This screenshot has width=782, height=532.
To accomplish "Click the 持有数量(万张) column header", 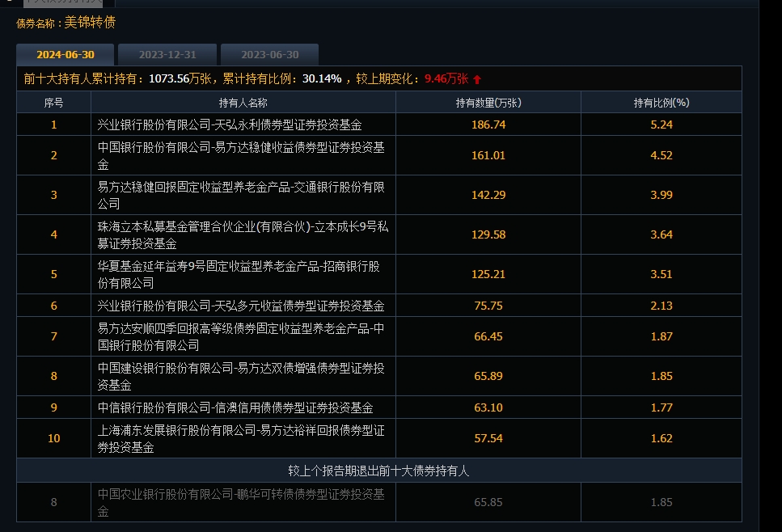I will pyautogui.click(x=488, y=103).
